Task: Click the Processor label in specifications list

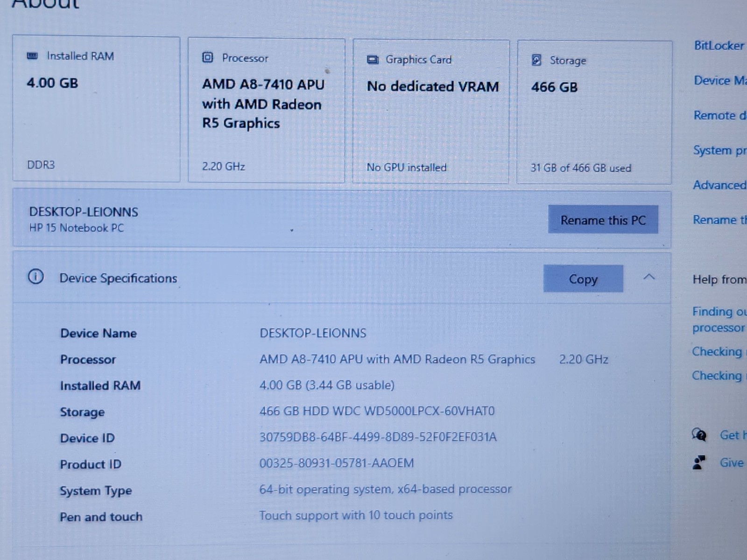Action: click(x=88, y=359)
